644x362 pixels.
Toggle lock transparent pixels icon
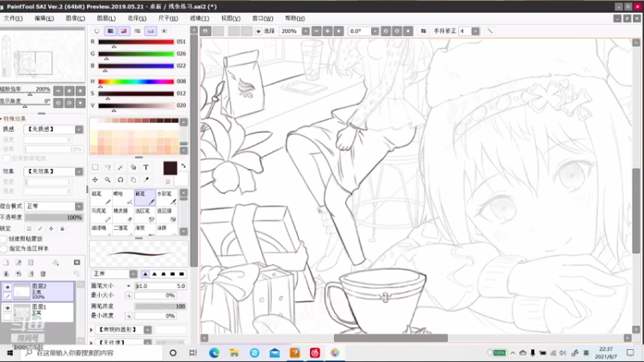point(29,228)
